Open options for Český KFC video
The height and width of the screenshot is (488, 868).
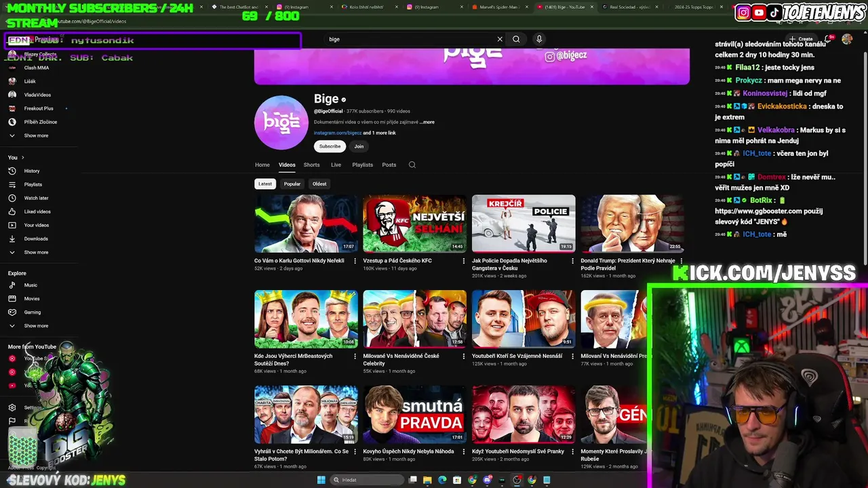(x=464, y=261)
